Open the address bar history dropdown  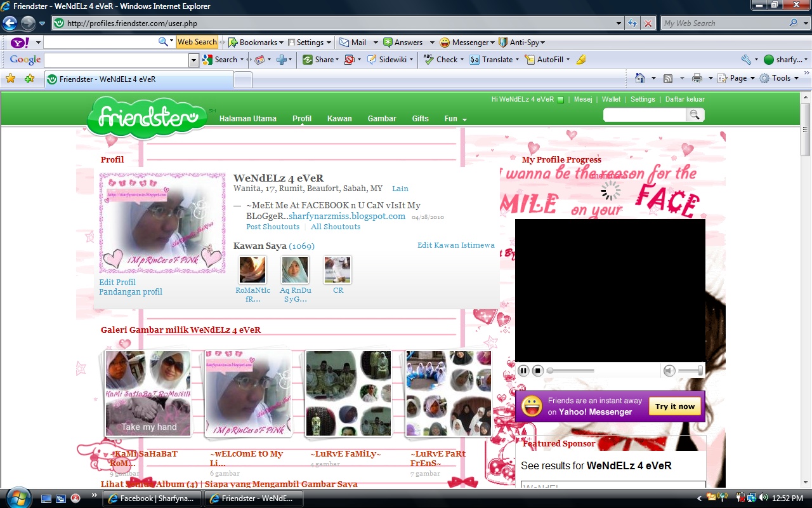coord(619,23)
